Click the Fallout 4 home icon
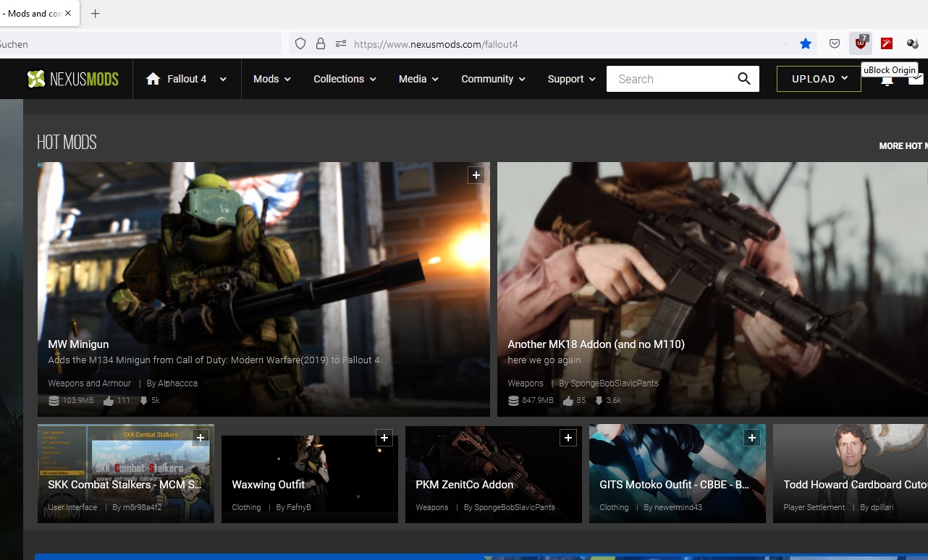Image resolution: width=928 pixels, height=560 pixels. 153,79
